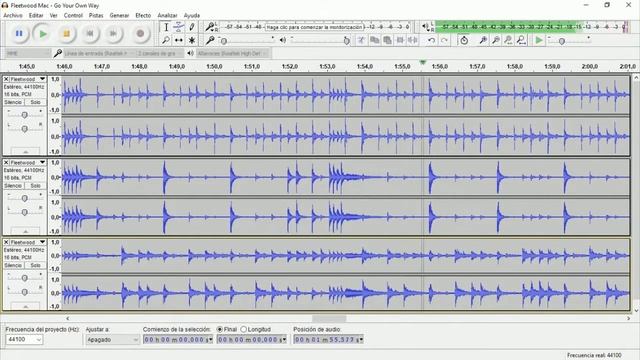Click the Zoom In icon
Viewport: 640px width, 360px height.
pos(483,40)
